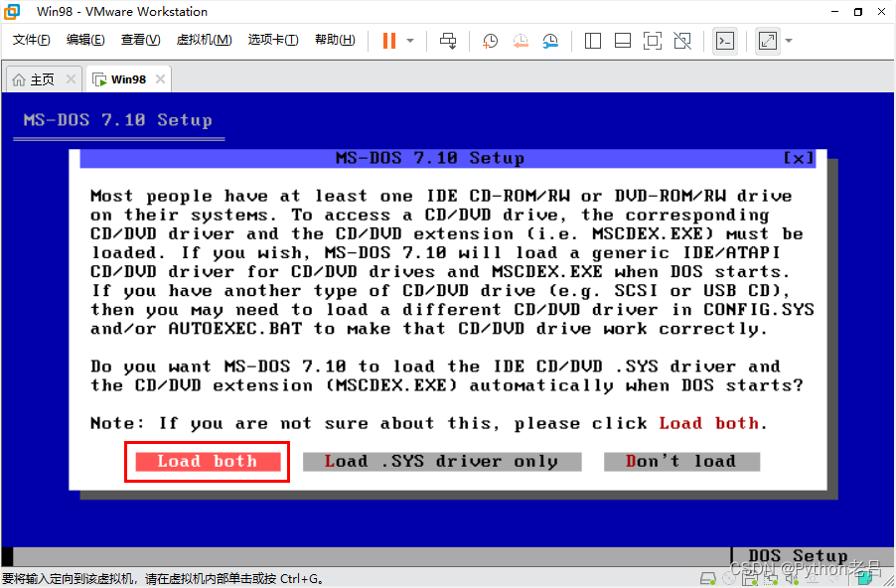Click the running VM icon on Win98 tab
This screenshot has height=588, width=896.
pyautogui.click(x=99, y=79)
